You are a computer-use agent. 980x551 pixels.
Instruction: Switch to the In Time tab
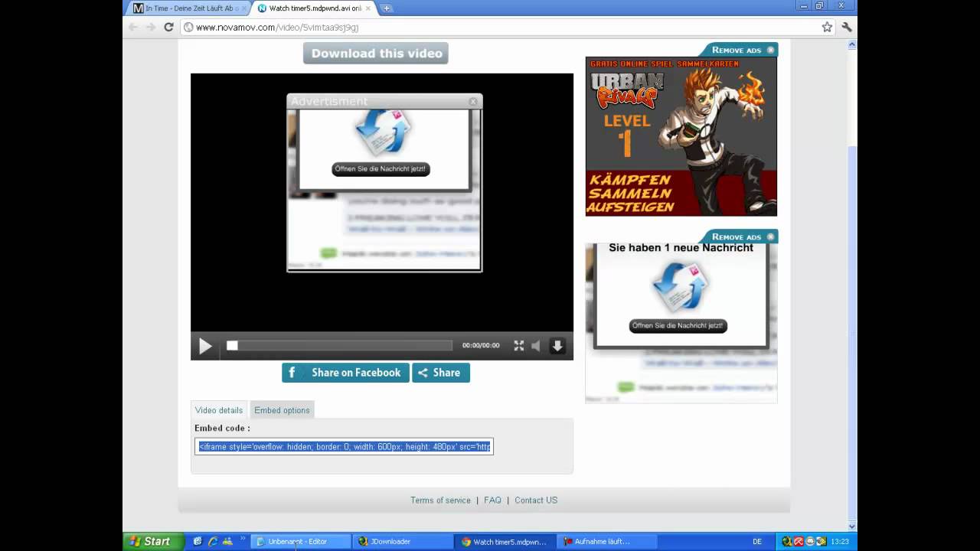tap(189, 8)
